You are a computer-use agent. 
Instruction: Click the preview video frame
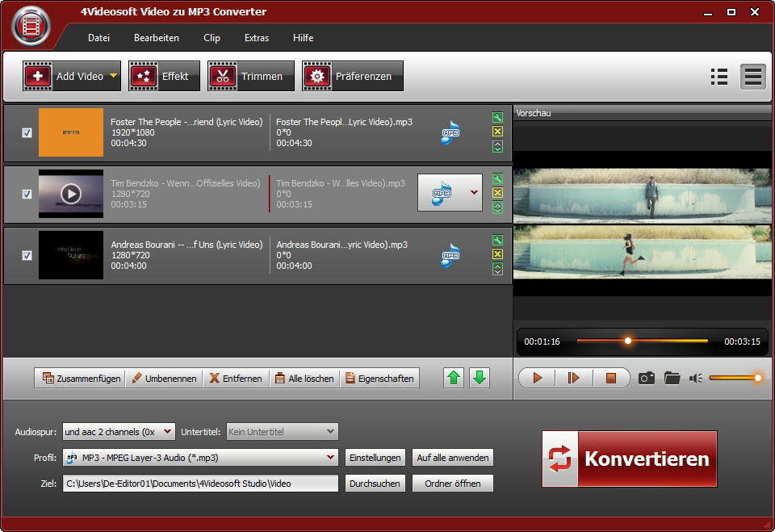pos(642,223)
